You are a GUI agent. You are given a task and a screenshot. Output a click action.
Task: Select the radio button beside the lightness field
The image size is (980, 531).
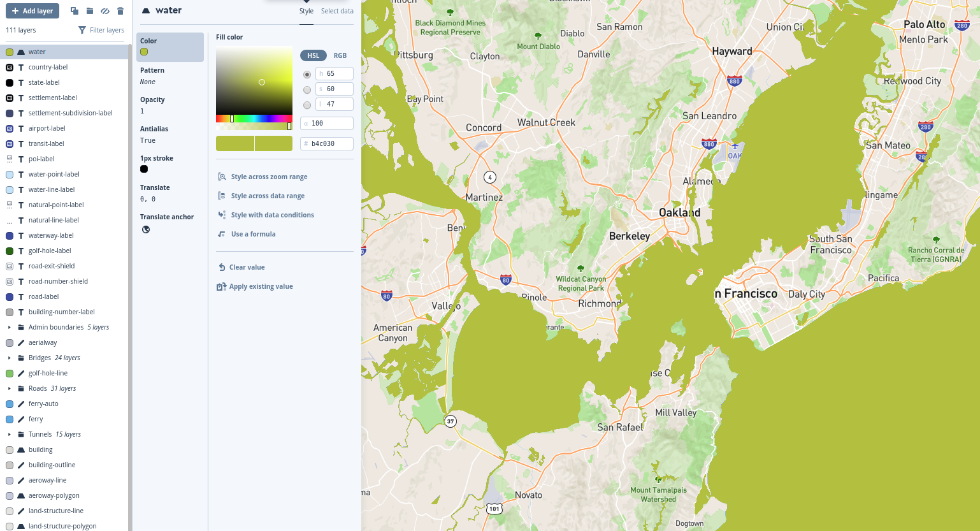click(307, 104)
